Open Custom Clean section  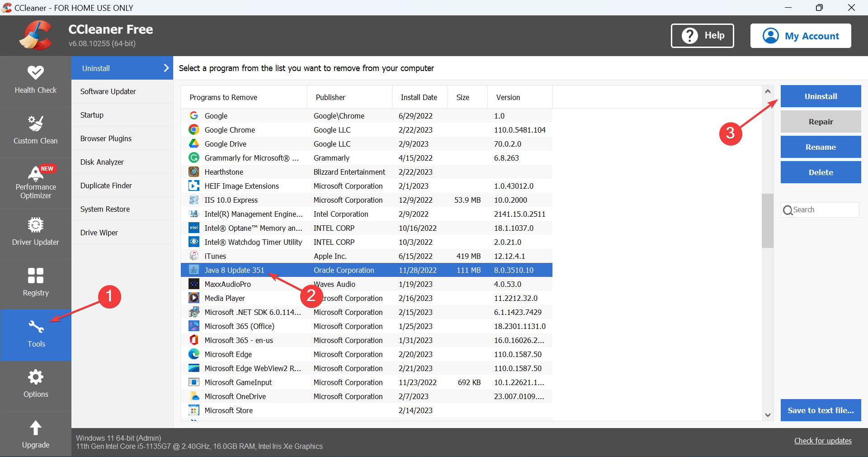pyautogui.click(x=35, y=132)
